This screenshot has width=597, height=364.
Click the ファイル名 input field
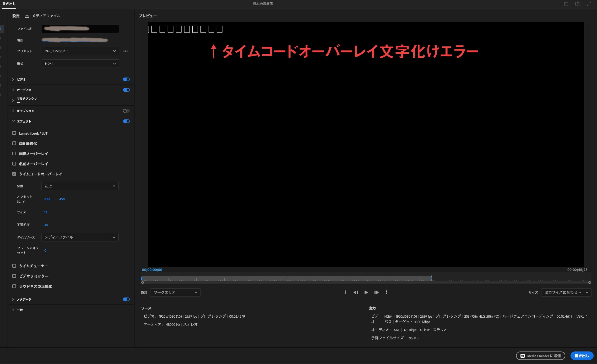80,29
